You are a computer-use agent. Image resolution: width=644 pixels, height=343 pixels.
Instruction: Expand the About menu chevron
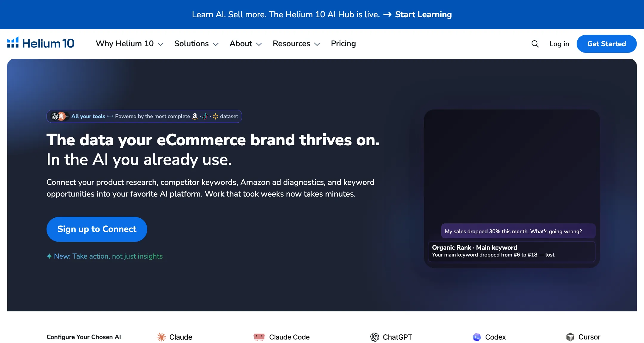click(x=259, y=44)
